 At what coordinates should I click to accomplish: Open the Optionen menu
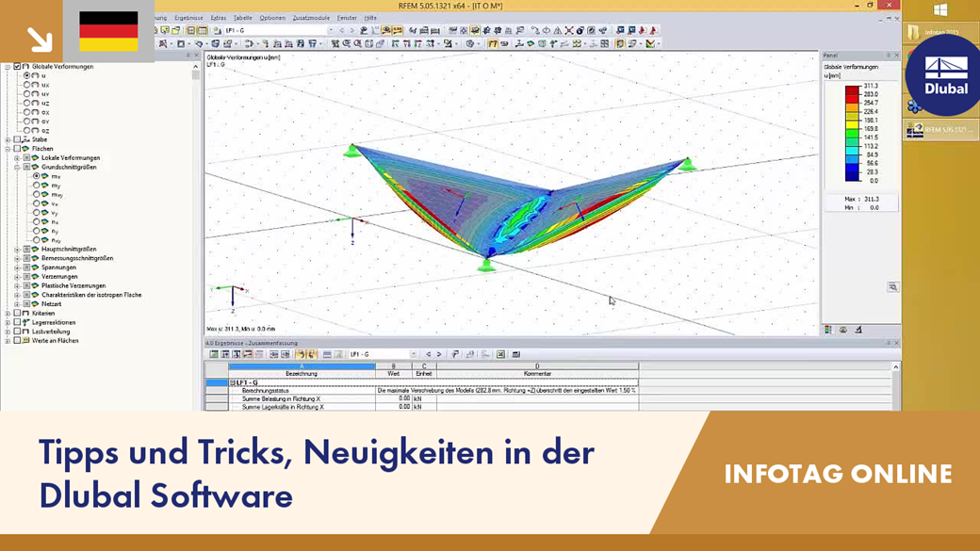click(272, 18)
